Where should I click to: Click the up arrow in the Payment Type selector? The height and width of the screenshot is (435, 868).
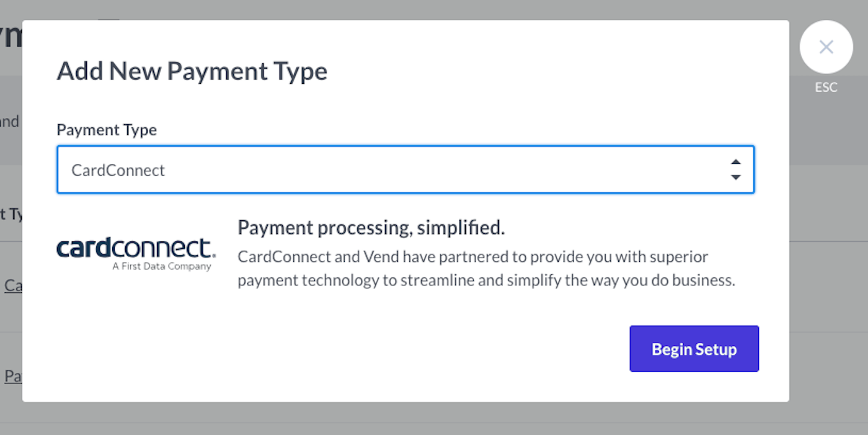click(x=735, y=163)
